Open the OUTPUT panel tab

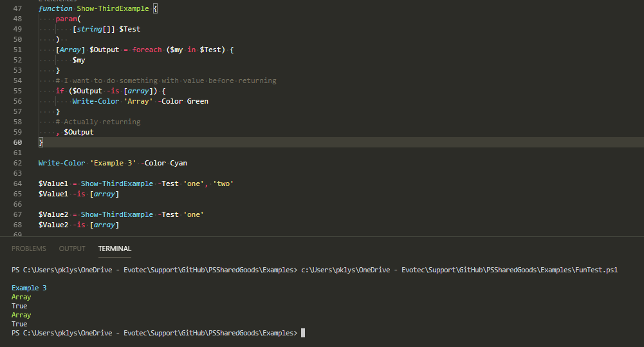click(x=72, y=249)
